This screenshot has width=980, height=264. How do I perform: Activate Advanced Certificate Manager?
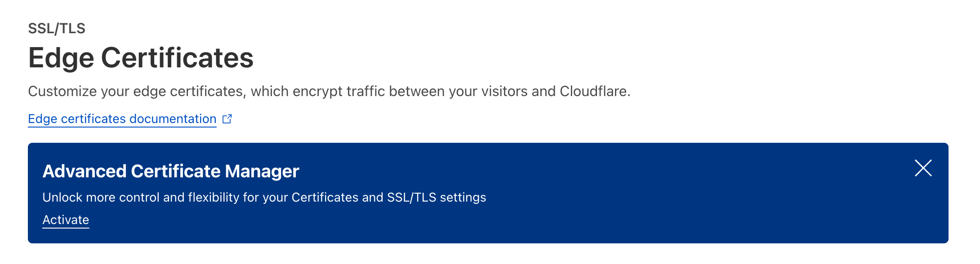coord(66,220)
